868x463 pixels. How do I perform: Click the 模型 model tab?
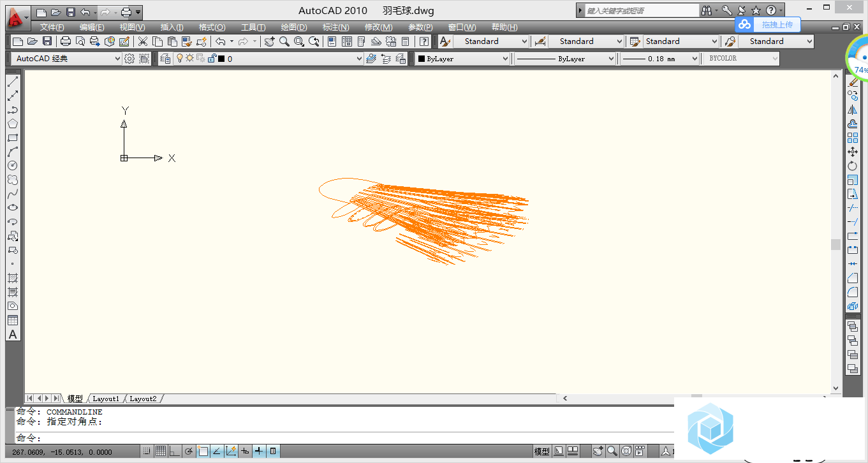click(75, 399)
